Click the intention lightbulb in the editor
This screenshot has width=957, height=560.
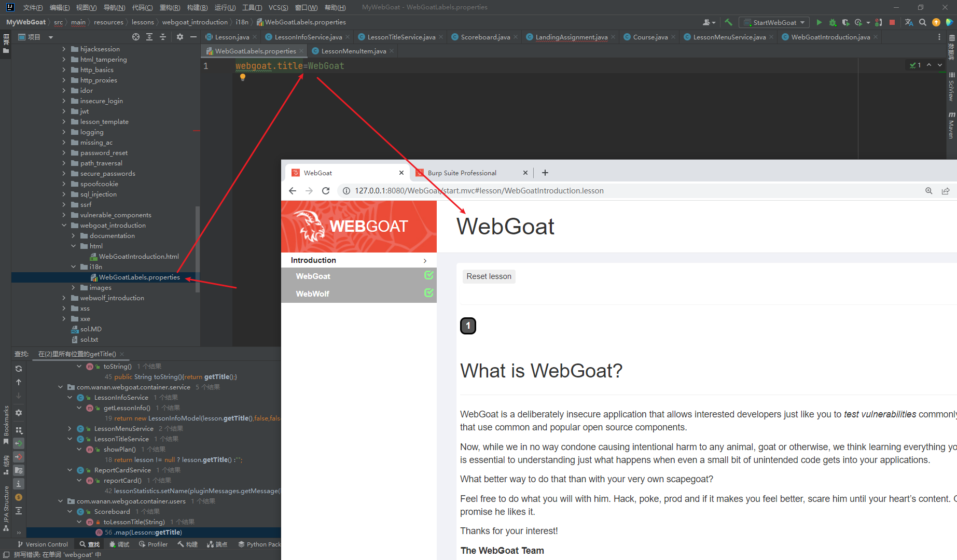[242, 77]
